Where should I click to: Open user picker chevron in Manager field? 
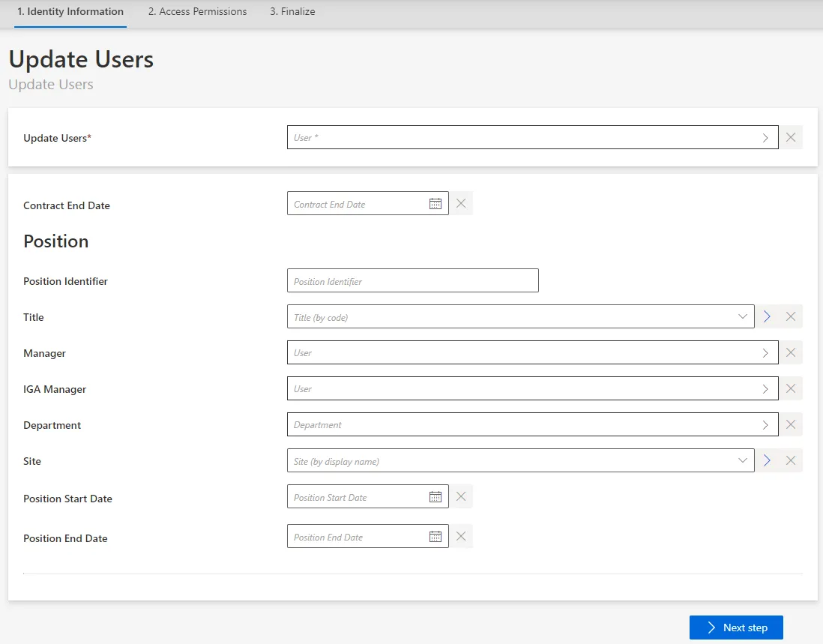765,352
